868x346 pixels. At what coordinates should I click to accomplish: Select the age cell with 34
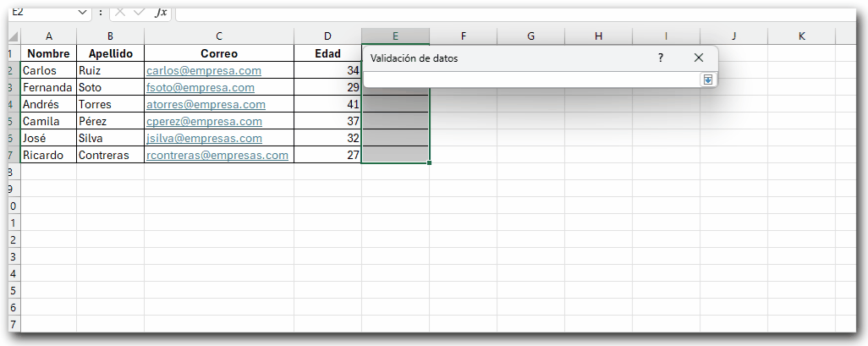click(327, 70)
